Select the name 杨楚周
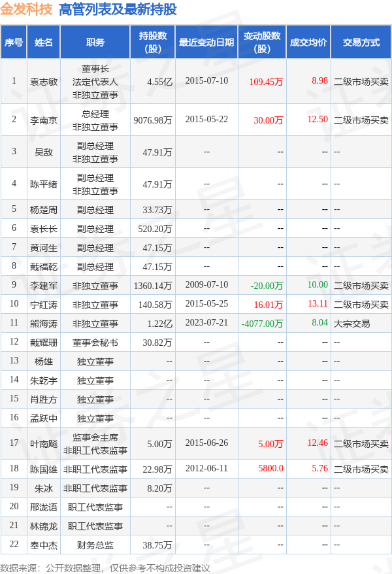This screenshot has height=574, width=392. pos(44,210)
